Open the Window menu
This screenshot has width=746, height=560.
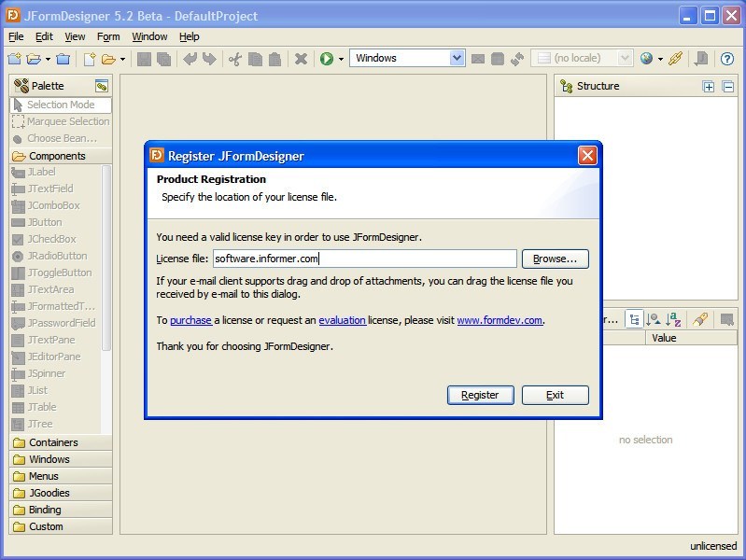[x=149, y=36]
